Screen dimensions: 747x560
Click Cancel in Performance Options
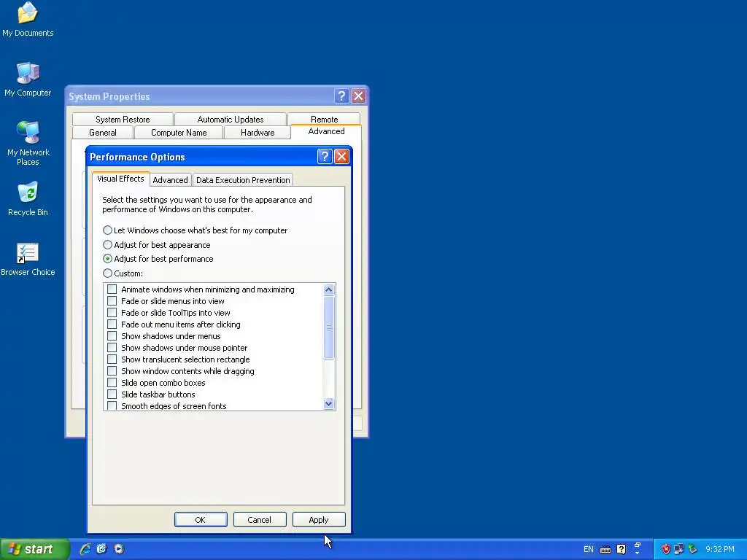click(x=260, y=519)
